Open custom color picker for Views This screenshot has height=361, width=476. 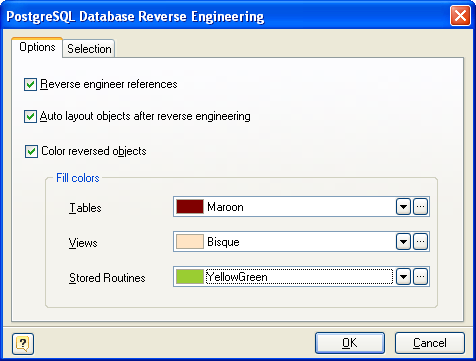421,242
